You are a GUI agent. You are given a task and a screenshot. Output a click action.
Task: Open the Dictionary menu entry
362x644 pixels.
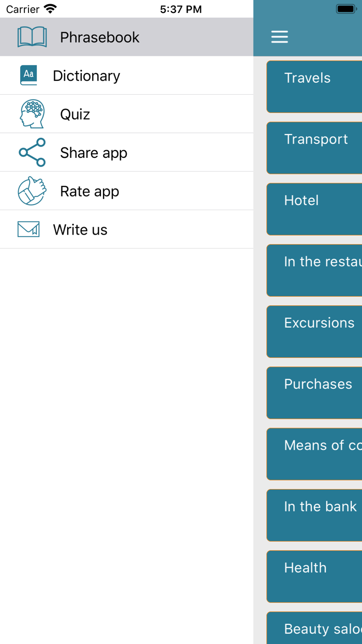point(86,76)
